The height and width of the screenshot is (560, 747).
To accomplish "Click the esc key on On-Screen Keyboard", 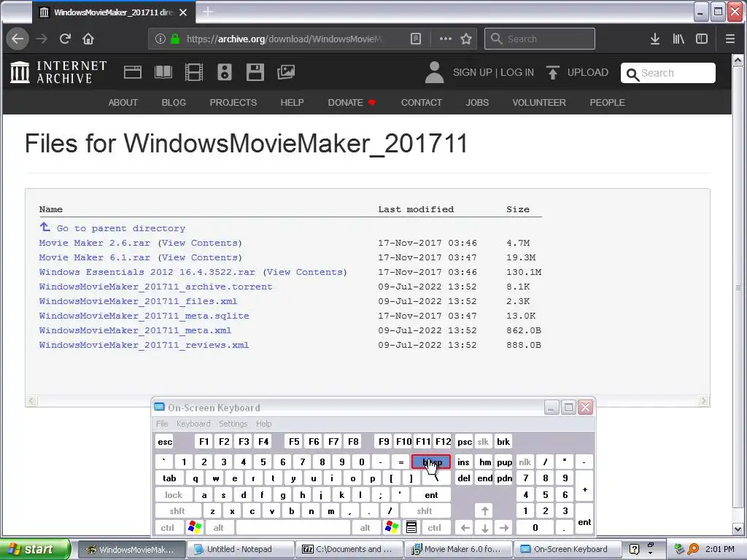I will [165, 441].
